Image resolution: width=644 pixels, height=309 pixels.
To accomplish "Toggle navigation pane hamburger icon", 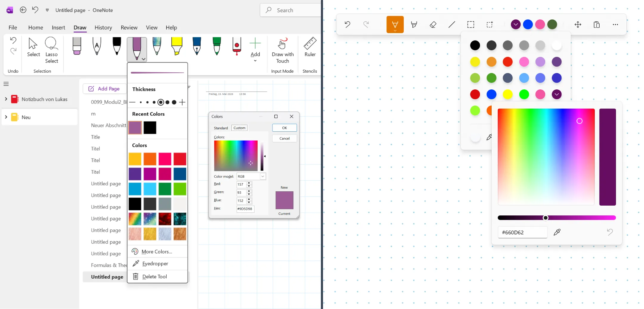I will 6,84.
